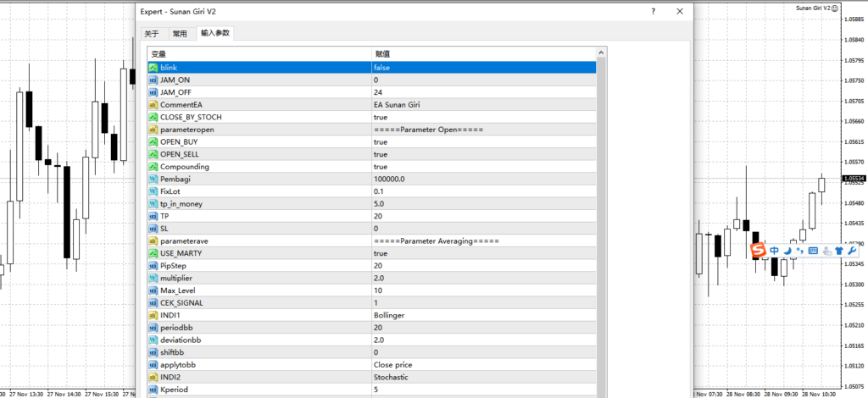Open the applytobb Close price dropdown

pos(483,365)
